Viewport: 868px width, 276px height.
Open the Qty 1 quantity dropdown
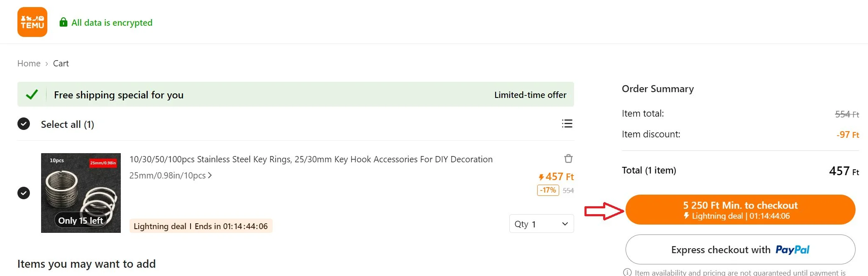pyautogui.click(x=541, y=224)
